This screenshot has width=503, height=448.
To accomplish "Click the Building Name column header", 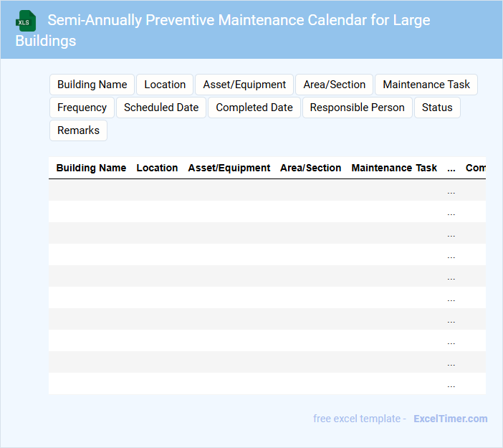I will tap(91, 168).
